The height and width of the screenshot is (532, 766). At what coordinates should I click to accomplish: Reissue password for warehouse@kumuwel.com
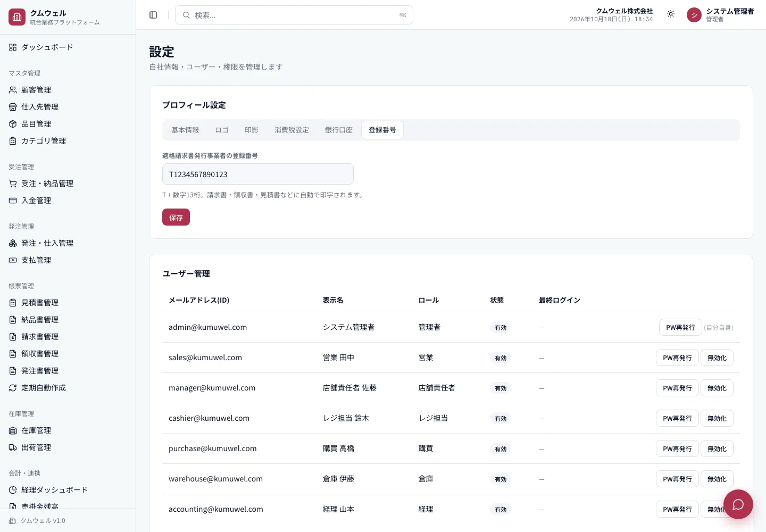pos(677,479)
